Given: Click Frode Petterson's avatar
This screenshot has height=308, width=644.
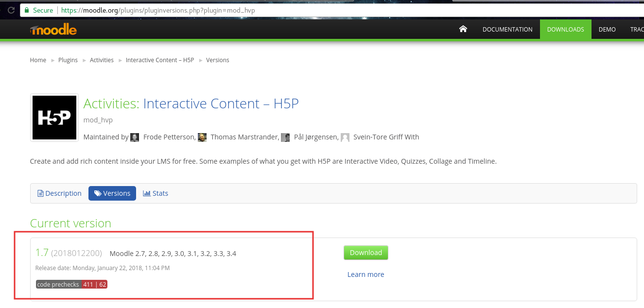Looking at the screenshot, I should pos(135,137).
